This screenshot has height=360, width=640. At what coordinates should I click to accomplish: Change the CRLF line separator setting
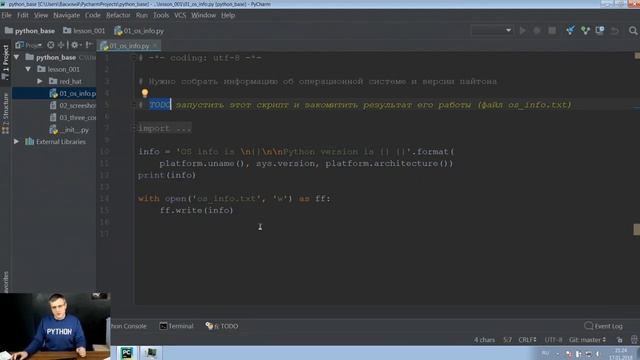[x=527, y=340]
